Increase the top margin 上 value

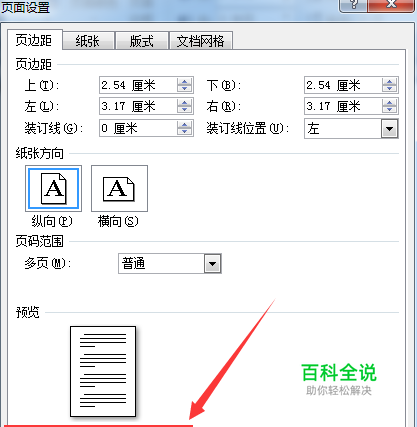(184, 82)
